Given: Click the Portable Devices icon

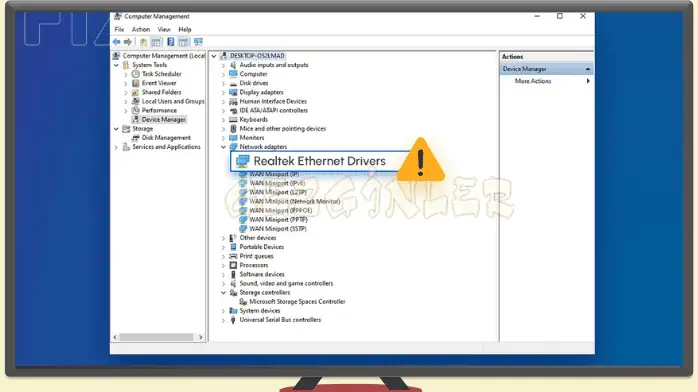Looking at the screenshot, I should point(233,247).
